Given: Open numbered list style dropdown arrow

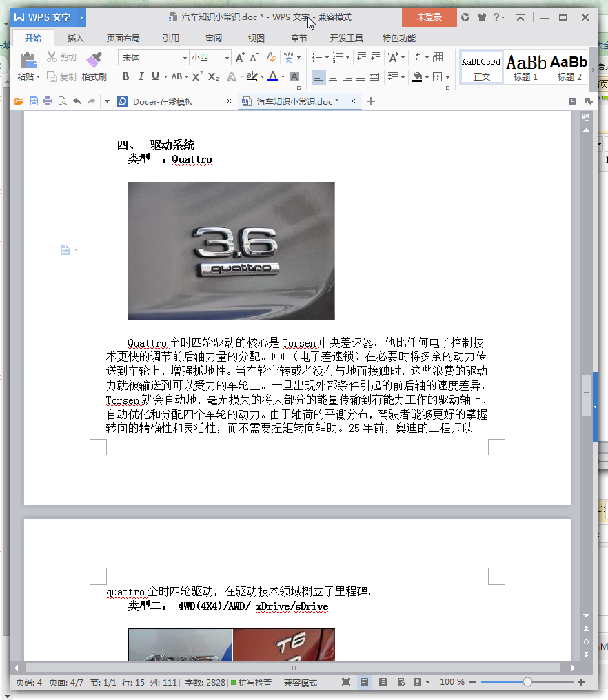Looking at the screenshot, I should pos(348,58).
